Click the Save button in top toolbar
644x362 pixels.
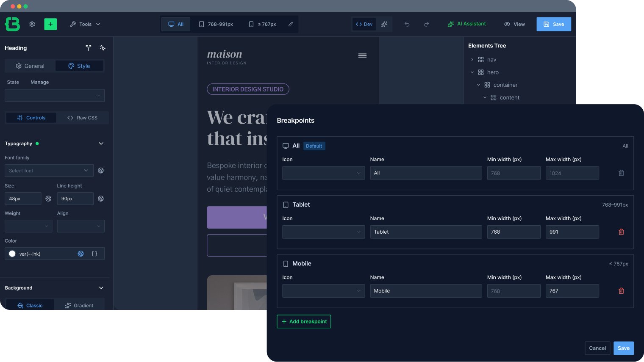554,24
